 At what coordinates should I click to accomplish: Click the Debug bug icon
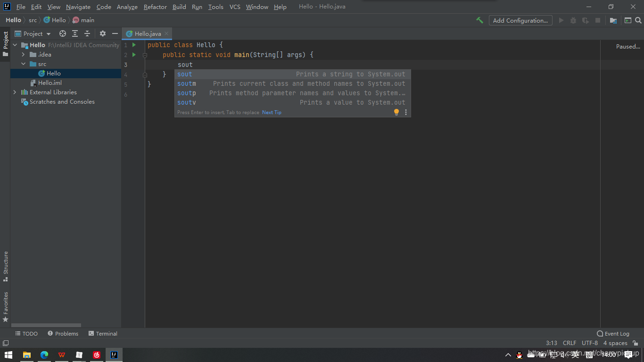coord(573,20)
